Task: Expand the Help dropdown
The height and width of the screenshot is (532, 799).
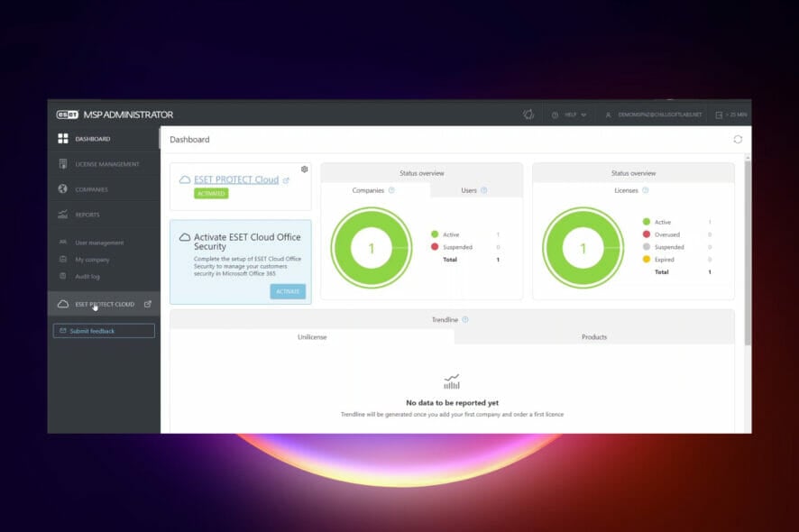Action: point(569,115)
